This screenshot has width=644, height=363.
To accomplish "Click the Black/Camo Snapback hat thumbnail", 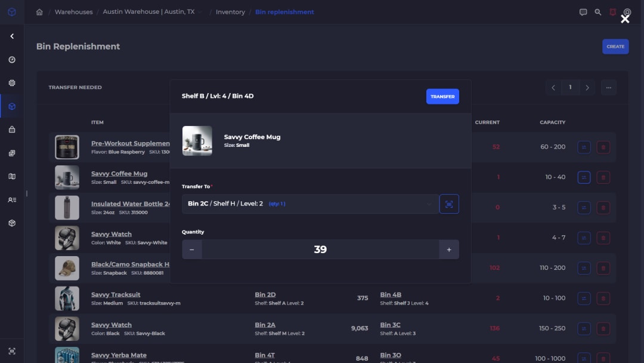I will (67, 268).
